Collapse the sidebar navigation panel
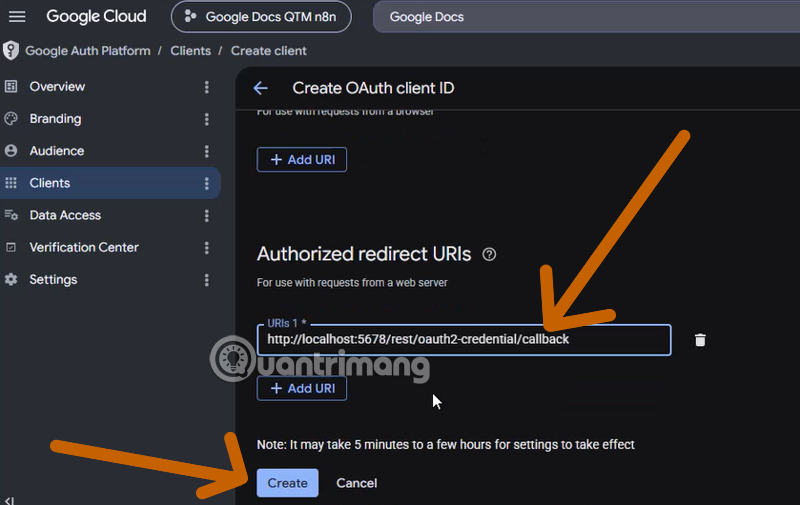800x505 pixels. point(9,500)
